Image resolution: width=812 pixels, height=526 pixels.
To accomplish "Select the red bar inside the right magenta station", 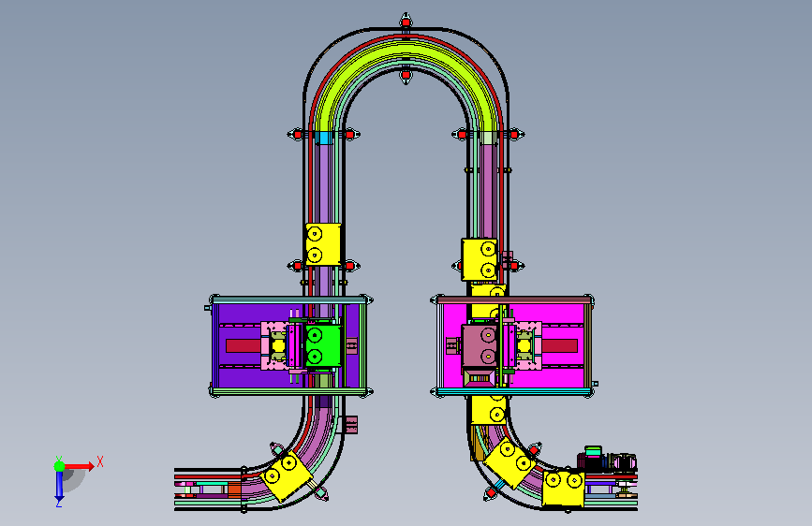I will click(560, 346).
